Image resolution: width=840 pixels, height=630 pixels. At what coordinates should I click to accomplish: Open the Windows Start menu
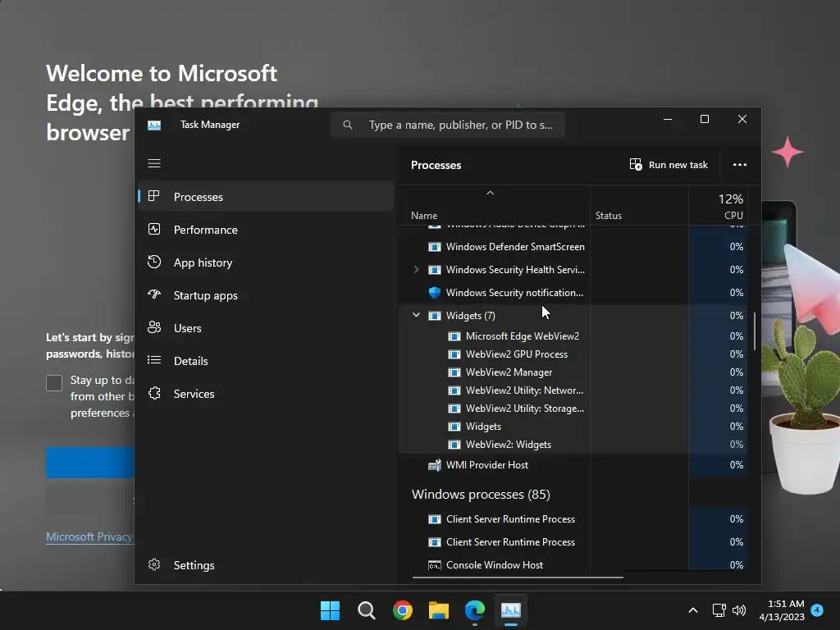330,610
